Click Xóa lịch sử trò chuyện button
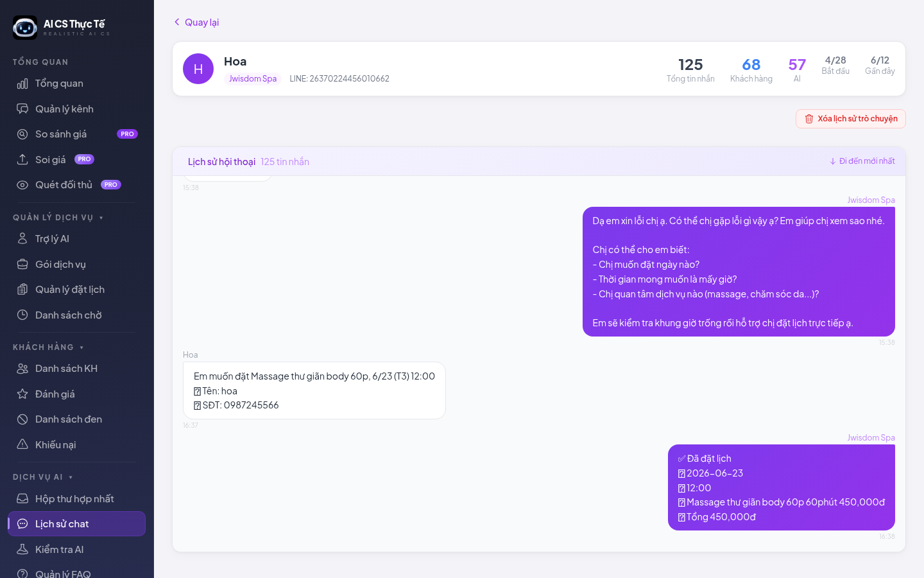This screenshot has width=924, height=578. [851, 119]
